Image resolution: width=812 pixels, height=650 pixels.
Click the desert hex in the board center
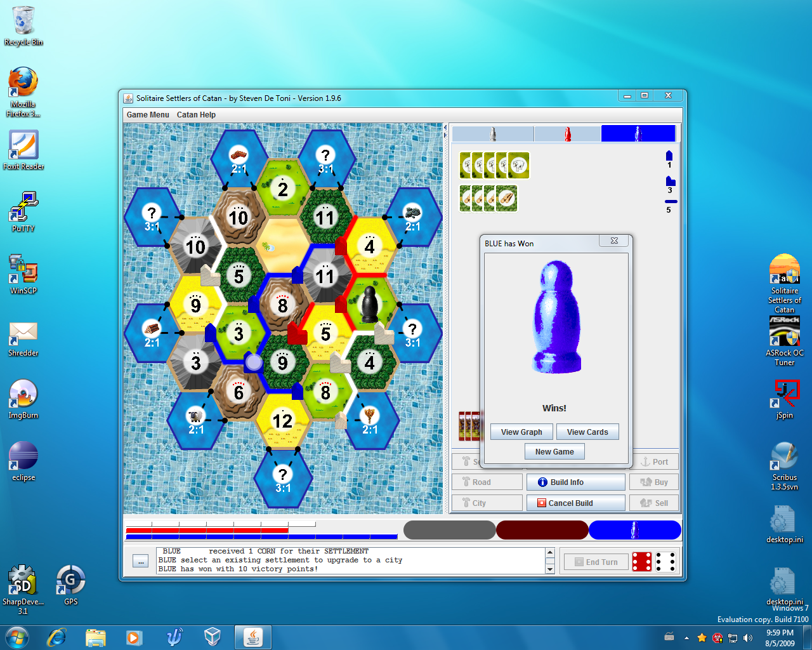pos(282,247)
